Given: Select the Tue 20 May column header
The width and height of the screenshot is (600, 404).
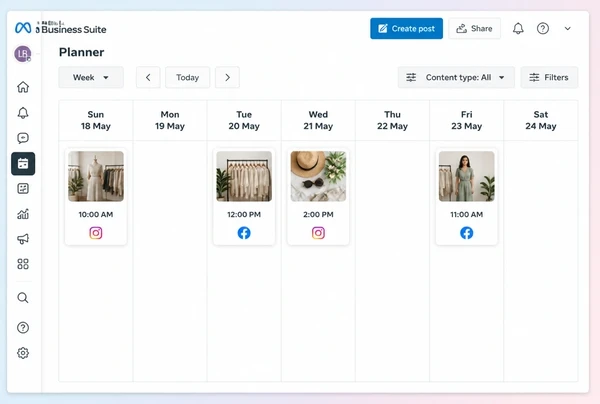Looking at the screenshot, I should pyautogui.click(x=244, y=120).
